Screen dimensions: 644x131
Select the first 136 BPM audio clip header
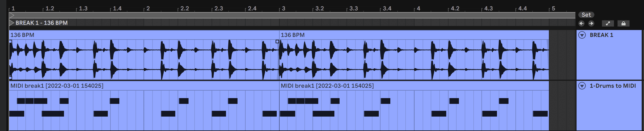tap(144, 35)
